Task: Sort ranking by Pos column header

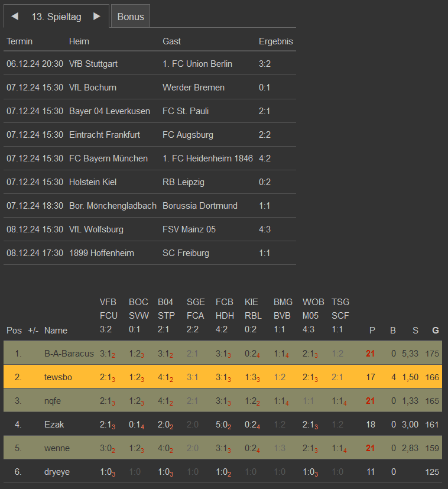Action: (x=14, y=330)
